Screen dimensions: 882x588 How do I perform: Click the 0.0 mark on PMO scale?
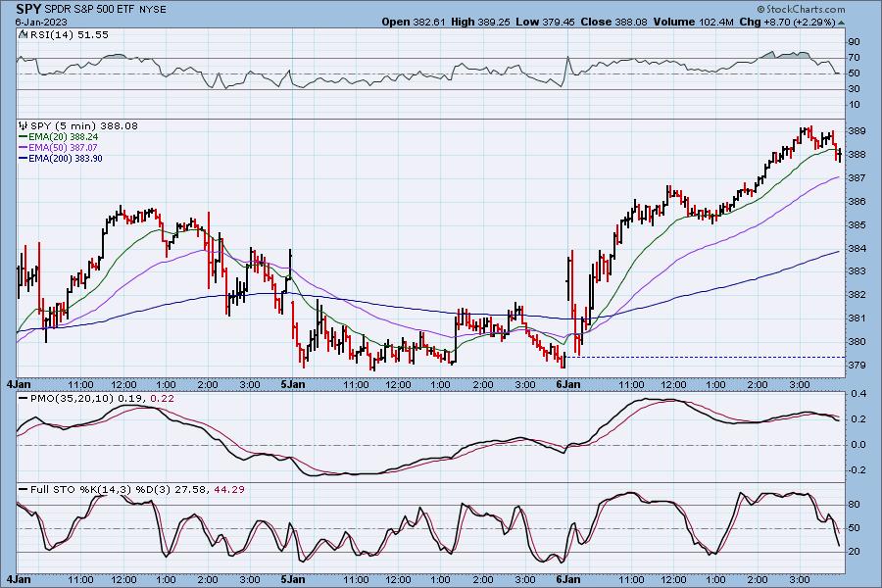tap(858, 445)
